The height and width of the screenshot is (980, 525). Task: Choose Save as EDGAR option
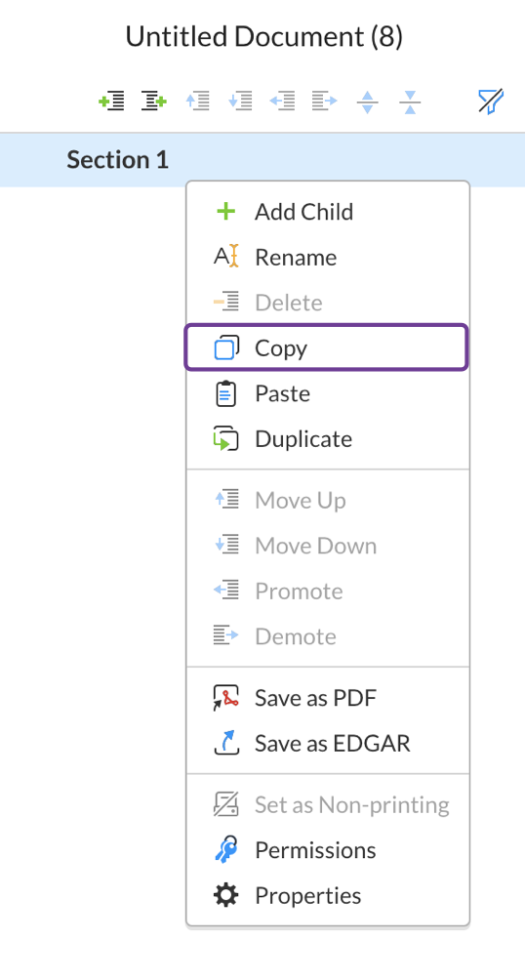point(328,744)
